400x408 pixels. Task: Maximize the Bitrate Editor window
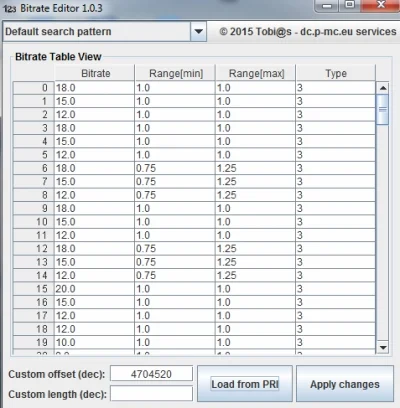point(350,5)
